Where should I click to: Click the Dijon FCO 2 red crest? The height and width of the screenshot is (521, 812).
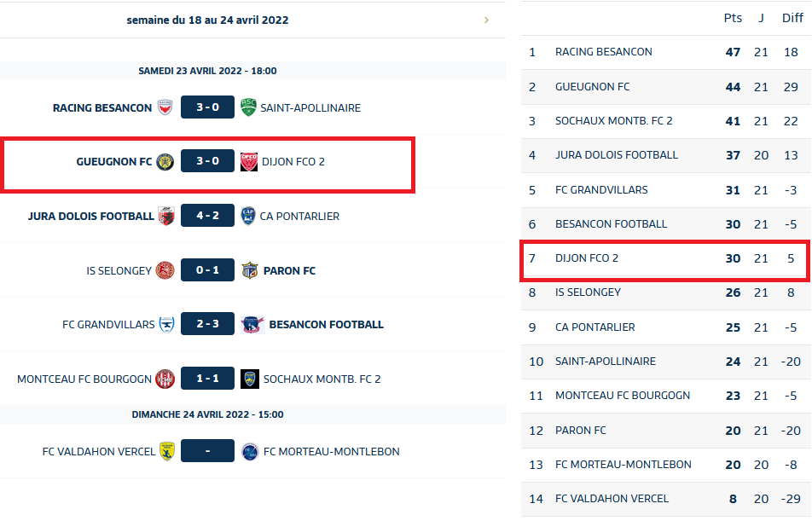click(x=248, y=161)
